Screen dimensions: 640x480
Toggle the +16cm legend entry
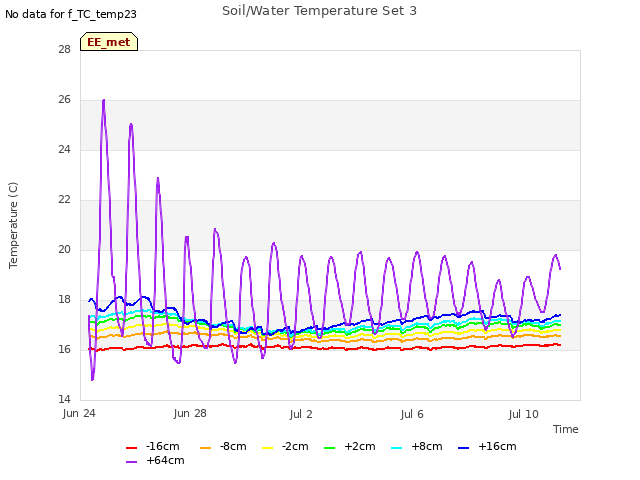point(487,447)
